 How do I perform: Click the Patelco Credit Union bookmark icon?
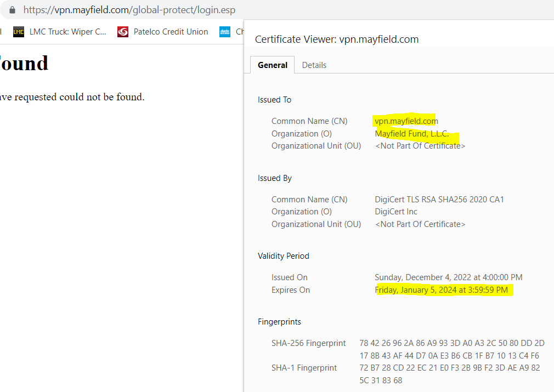click(x=123, y=32)
